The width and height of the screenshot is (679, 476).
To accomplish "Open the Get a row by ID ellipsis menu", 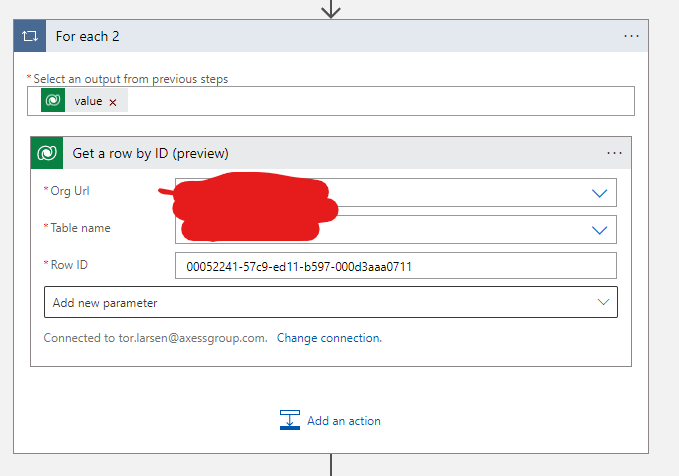I will click(x=614, y=153).
